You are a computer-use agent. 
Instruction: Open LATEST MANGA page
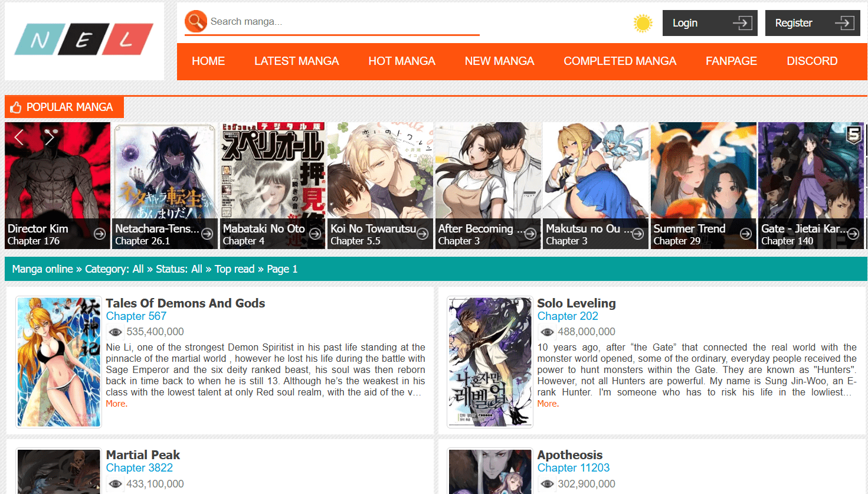tap(297, 61)
